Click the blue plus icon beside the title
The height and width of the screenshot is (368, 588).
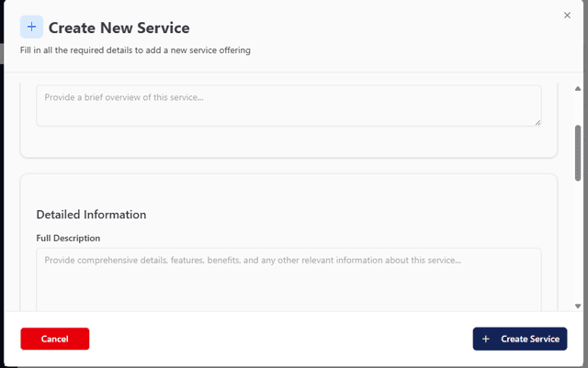31,28
